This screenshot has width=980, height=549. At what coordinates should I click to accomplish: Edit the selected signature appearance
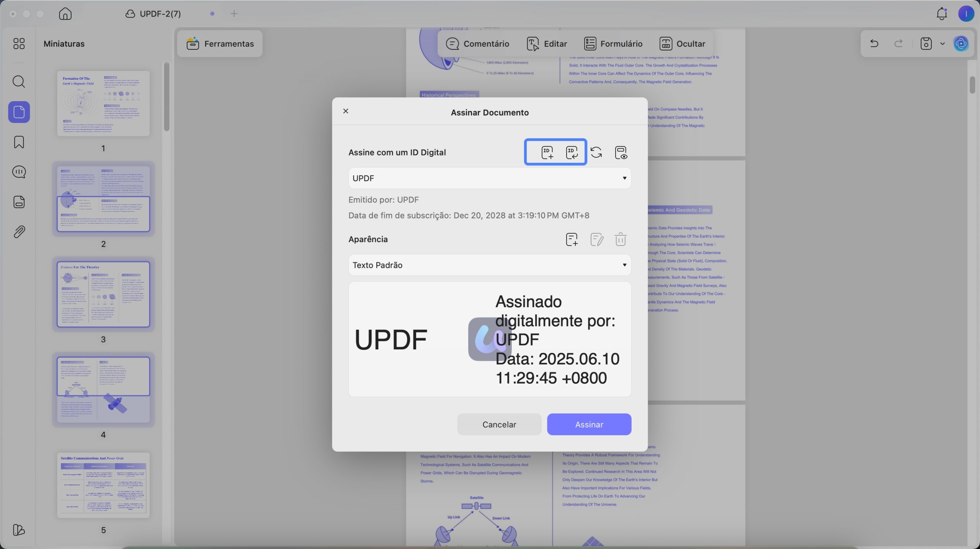(x=596, y=239)
